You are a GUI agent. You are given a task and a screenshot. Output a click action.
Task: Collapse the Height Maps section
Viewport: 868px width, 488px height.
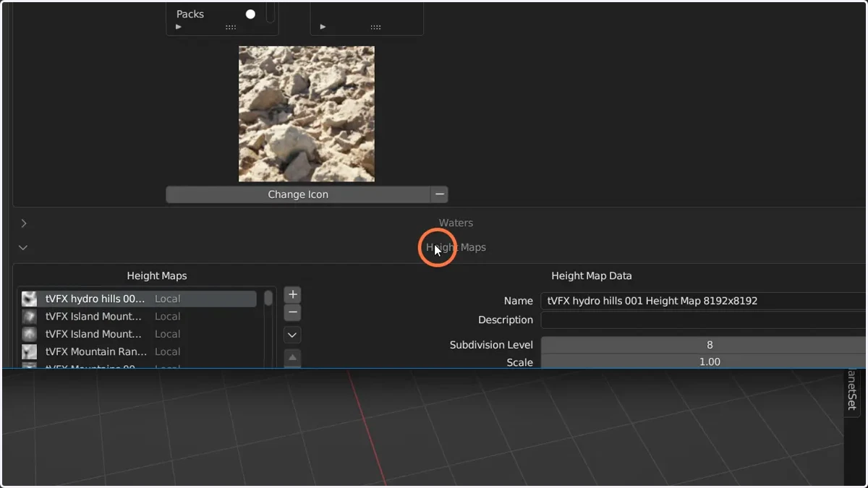click(x=23, y=247)
